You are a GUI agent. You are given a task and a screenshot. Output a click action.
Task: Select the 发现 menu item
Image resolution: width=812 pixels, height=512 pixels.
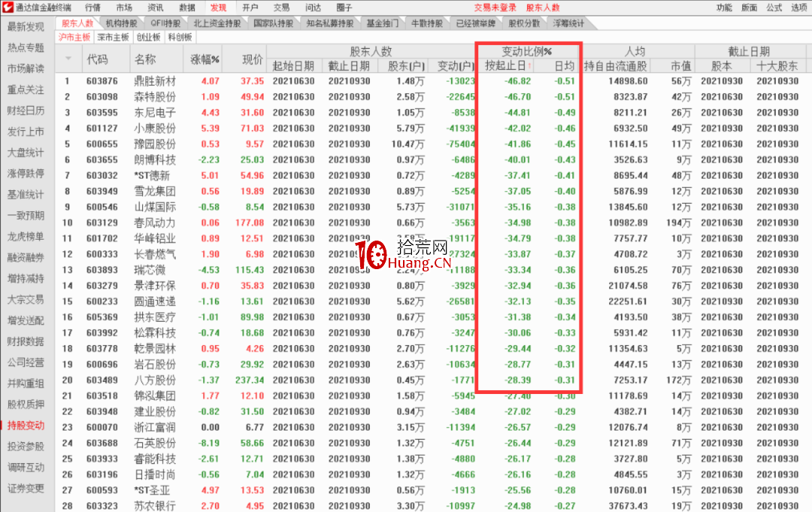click(x=219, y=8)
